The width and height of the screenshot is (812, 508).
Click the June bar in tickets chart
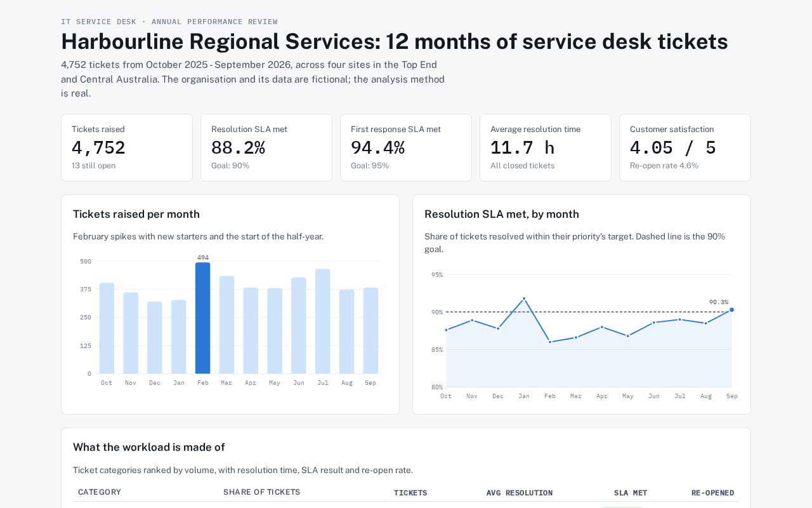click(299, 325)
